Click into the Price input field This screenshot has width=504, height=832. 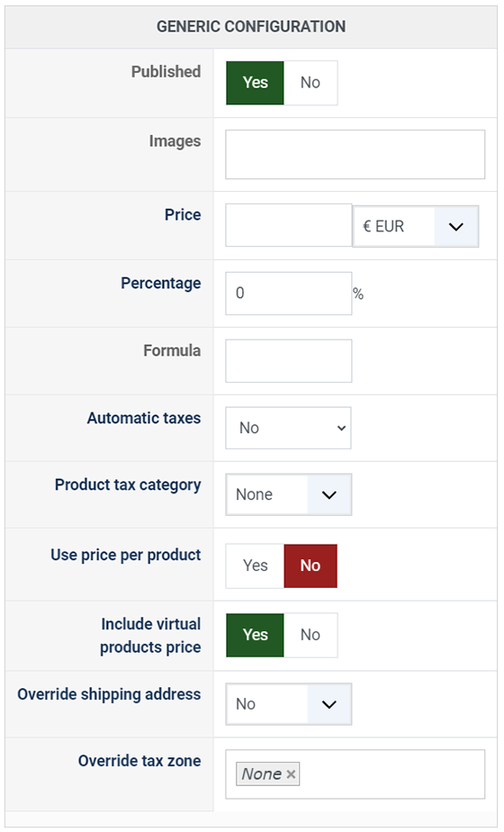289,225
